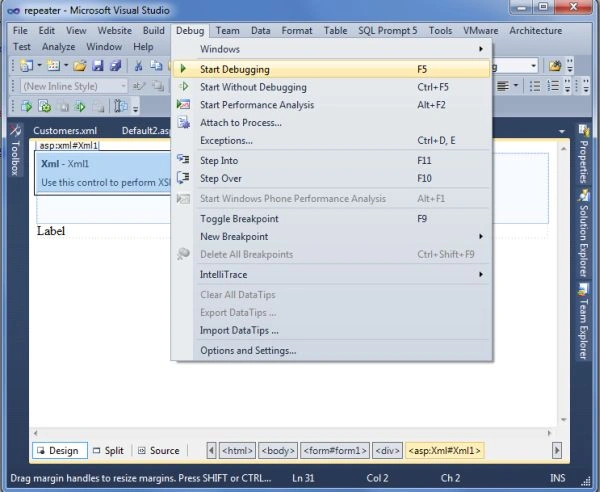Click the Cut scissors icon

[138, 66]
